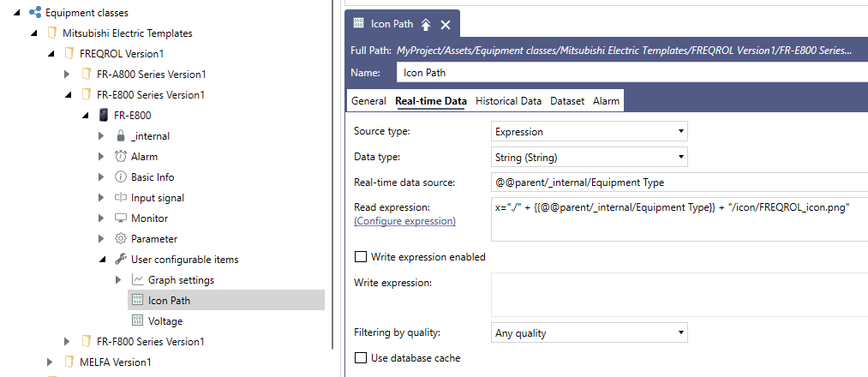Select the MELFA Version1 tree label

pyautogui.click(x=115, y=362)
